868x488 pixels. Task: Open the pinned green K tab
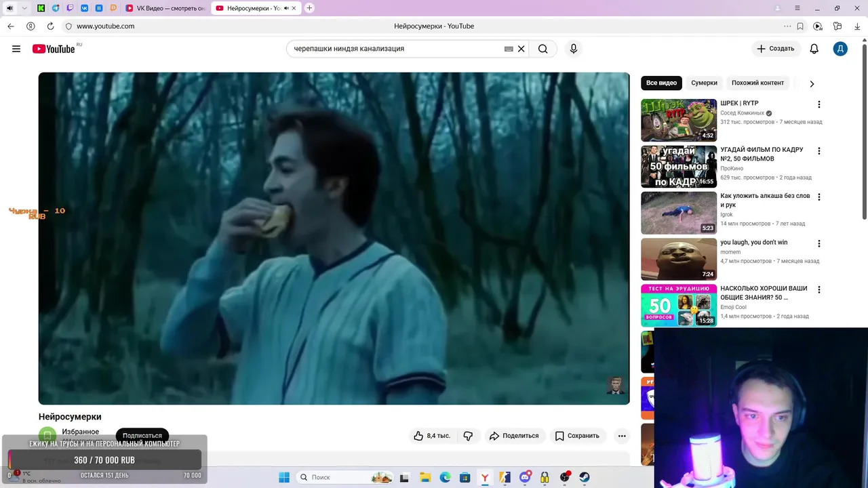click(41, 8)
